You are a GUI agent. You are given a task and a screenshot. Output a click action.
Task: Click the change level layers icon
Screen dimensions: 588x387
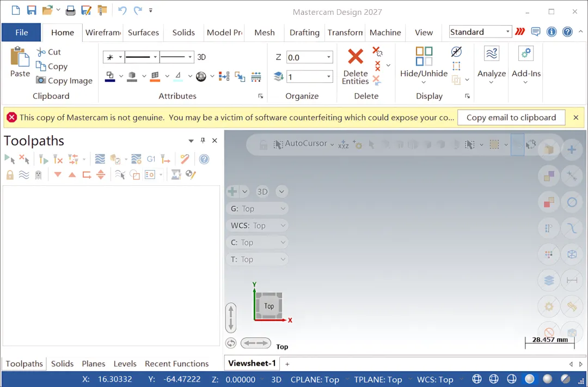278,76
